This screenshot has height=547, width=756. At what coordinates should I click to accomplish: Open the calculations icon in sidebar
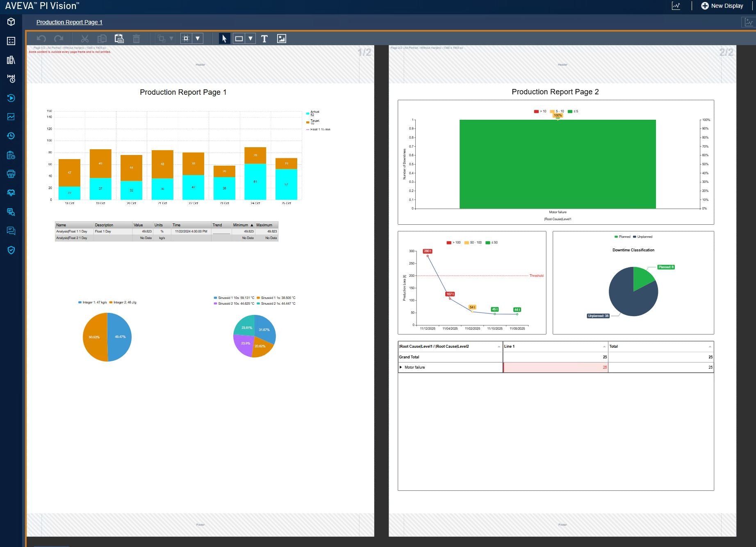click(x=11, y=41)
